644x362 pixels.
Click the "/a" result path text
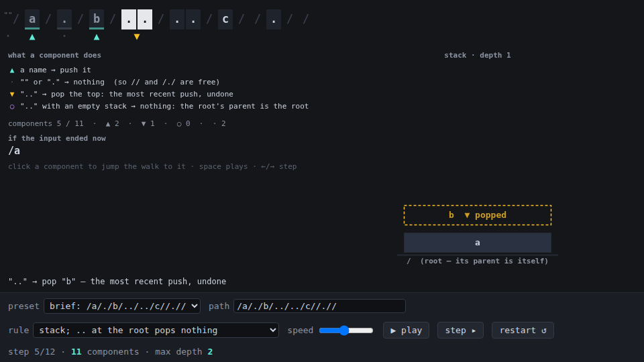14,151
